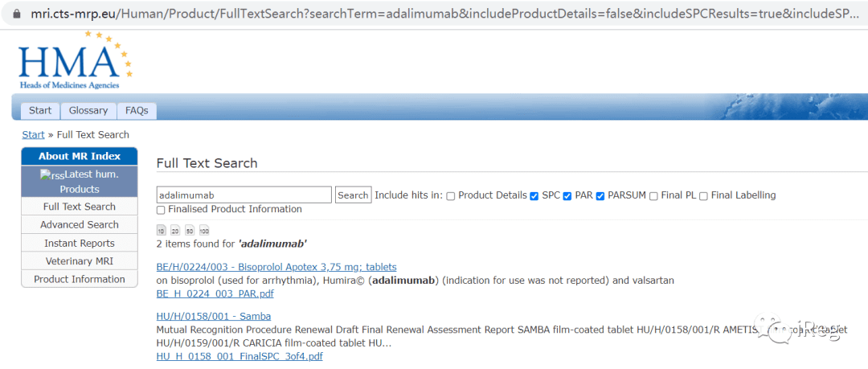Open the BE_H_0224_003_PAR.pdf link
Viewport: 868px width, 369px height.
215,293
